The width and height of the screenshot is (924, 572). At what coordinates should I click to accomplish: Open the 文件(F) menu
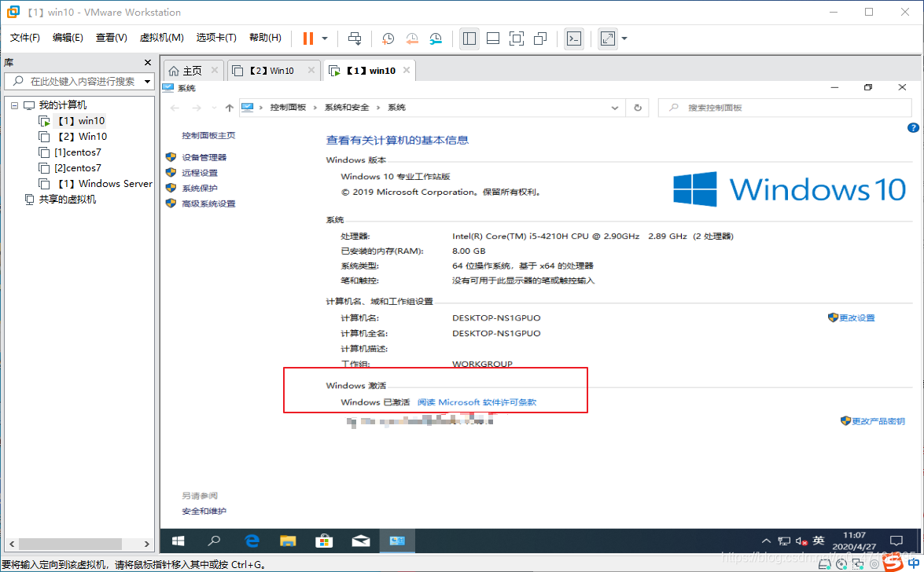(24, 38)
